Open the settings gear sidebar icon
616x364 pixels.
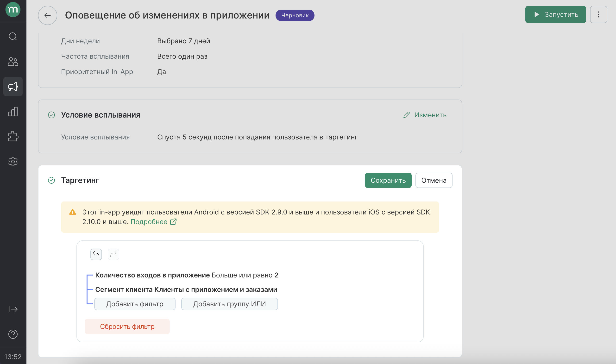pos(13,161)
